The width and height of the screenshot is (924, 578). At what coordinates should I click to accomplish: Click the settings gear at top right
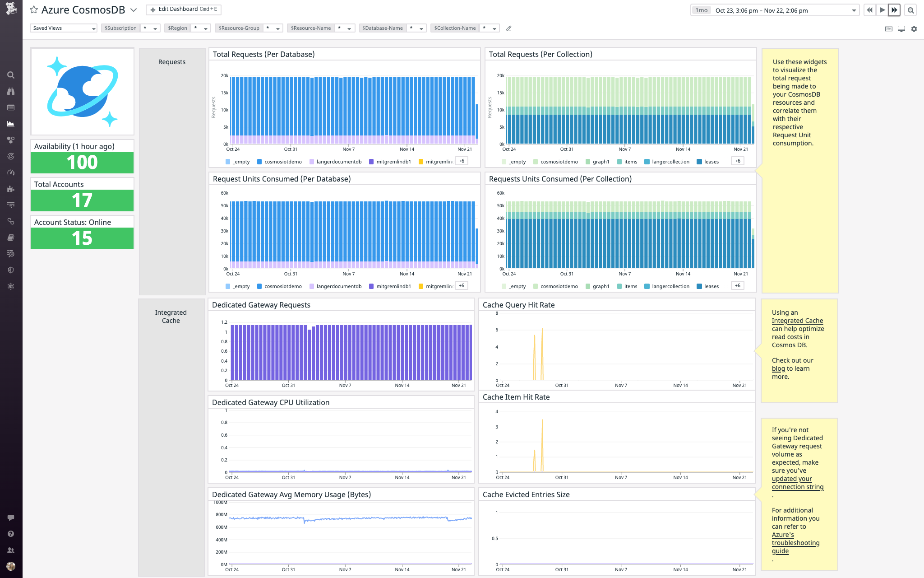tap(914, 28)
